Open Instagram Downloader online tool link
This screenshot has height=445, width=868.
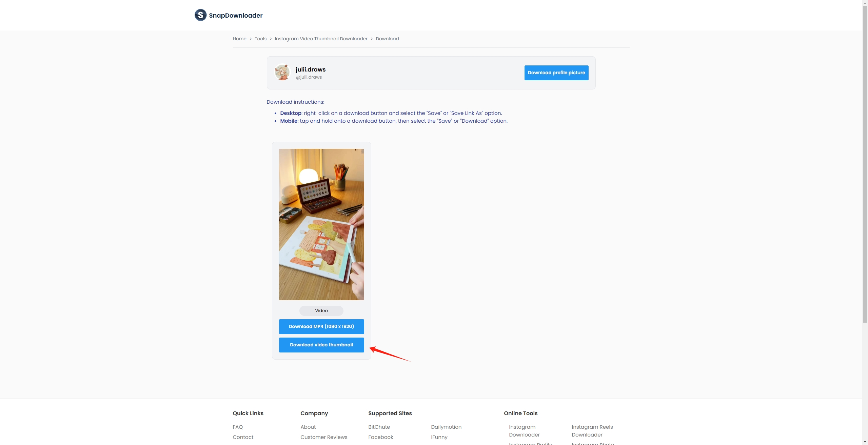pyautogui.click(x=524, y=431)
